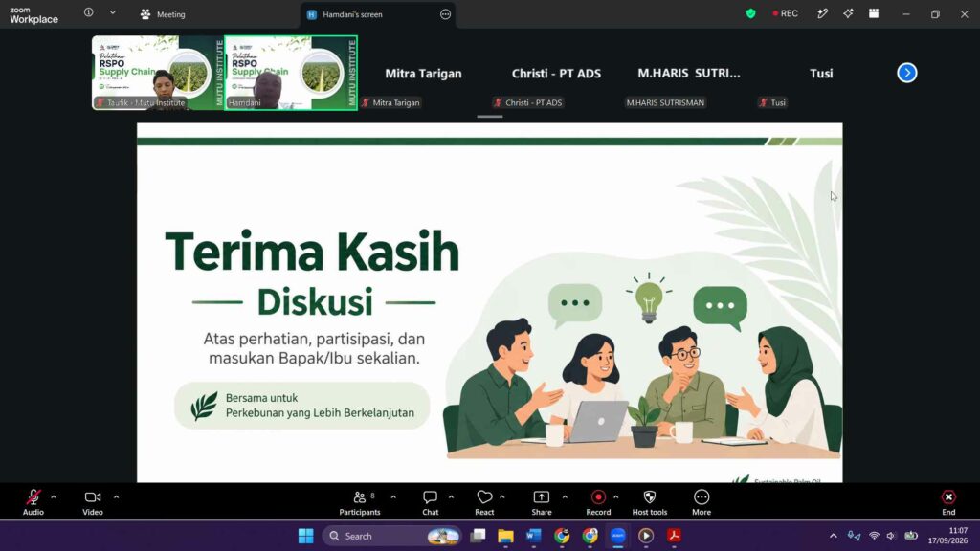Open the first Chrome icon in taskbar
This screenshot has height=551, width=980.
tap(562, 536)
